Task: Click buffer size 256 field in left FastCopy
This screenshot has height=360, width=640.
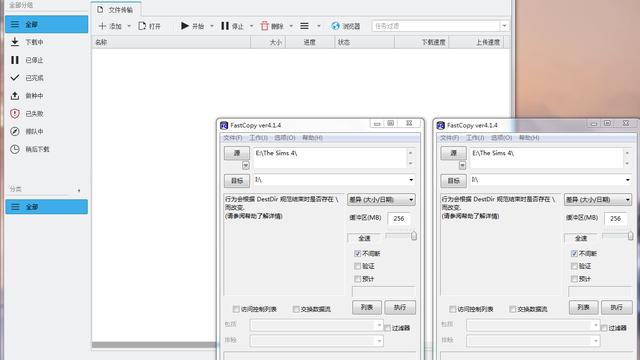Action: pos(399,219)
